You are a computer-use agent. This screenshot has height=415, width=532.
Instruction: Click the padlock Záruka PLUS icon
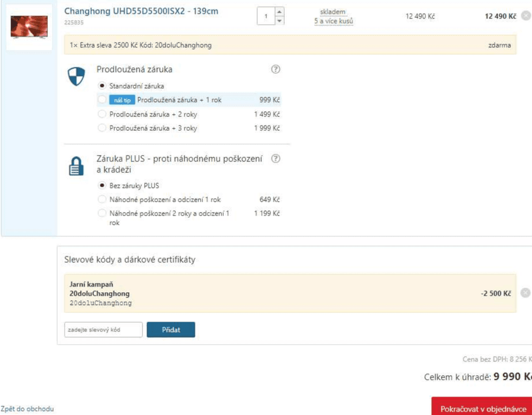(x=76, y=166)
